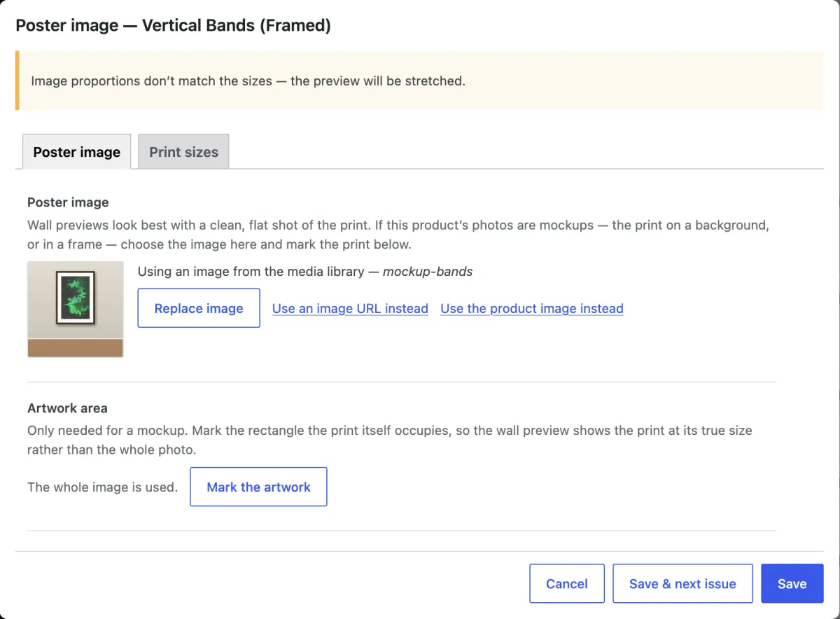
Task: Click the blue Save button
Action: pos(792,583)
